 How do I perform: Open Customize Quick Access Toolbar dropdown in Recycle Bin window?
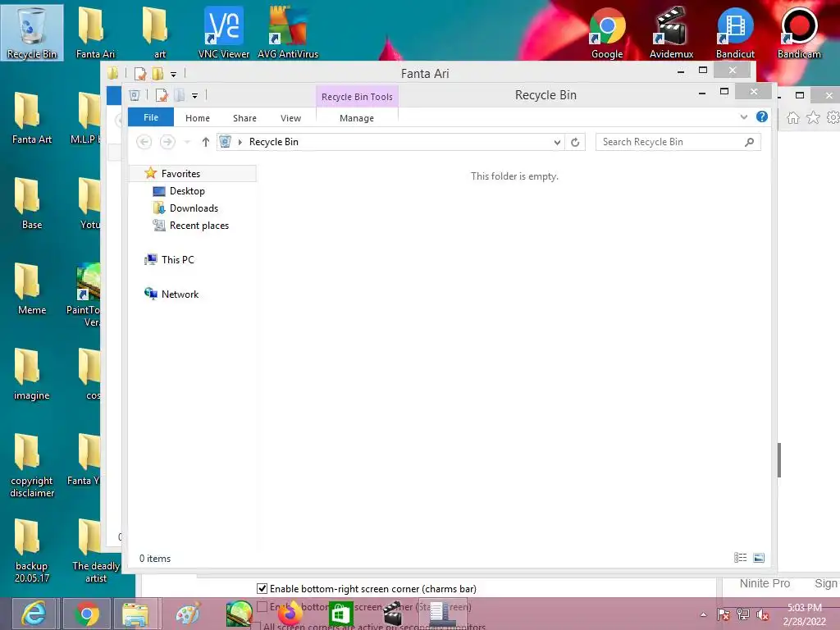(x=194, y=96)
